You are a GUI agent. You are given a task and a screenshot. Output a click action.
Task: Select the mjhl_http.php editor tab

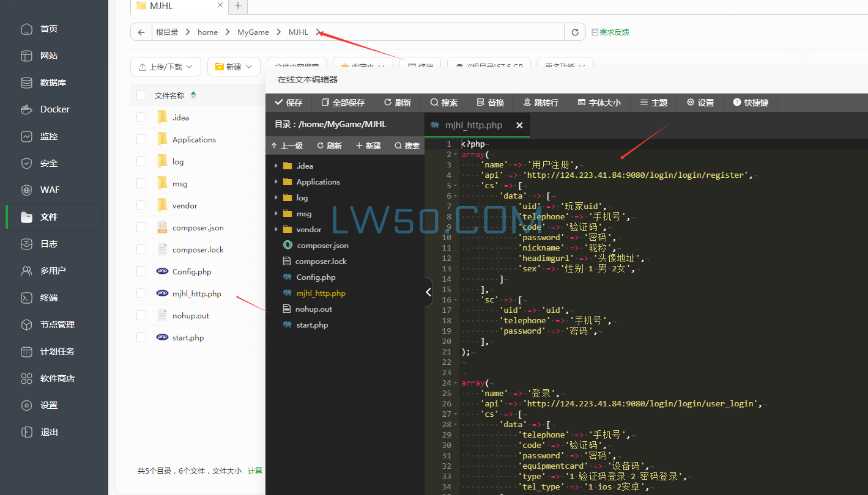[x=473, y=125]
